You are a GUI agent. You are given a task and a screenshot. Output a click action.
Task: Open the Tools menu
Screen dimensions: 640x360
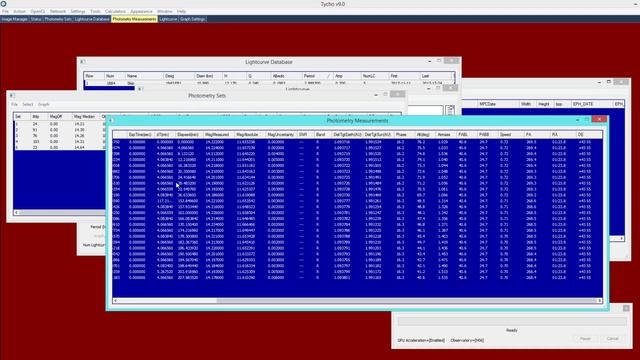(x=95, y=11)
